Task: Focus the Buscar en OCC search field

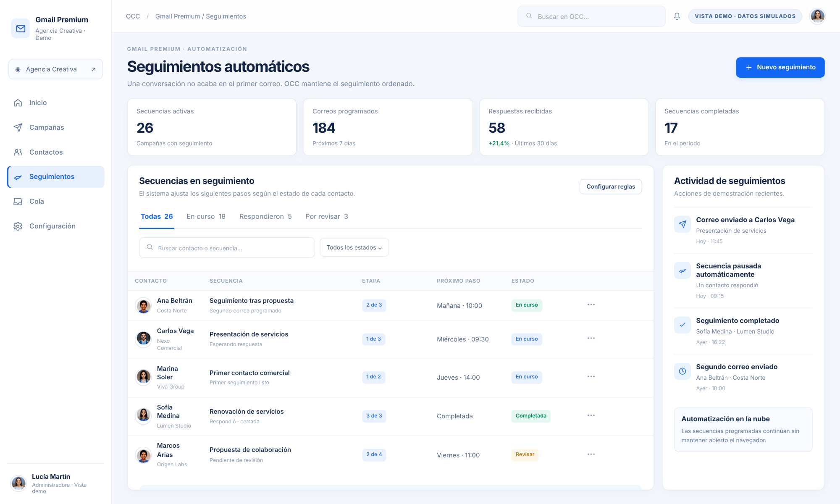Action: coord(591,16)
